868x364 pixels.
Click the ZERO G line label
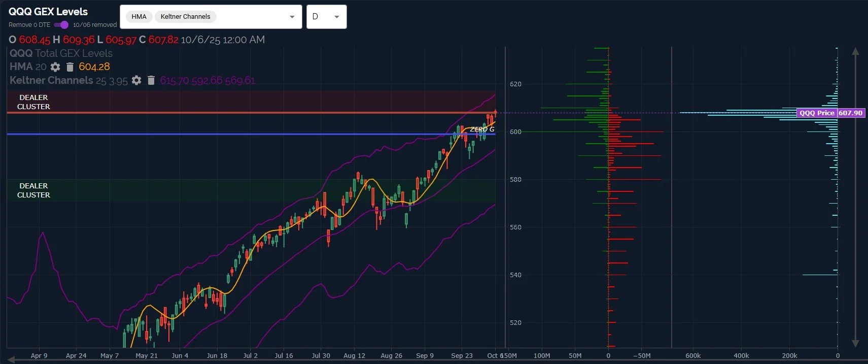(x=482, y=129)
